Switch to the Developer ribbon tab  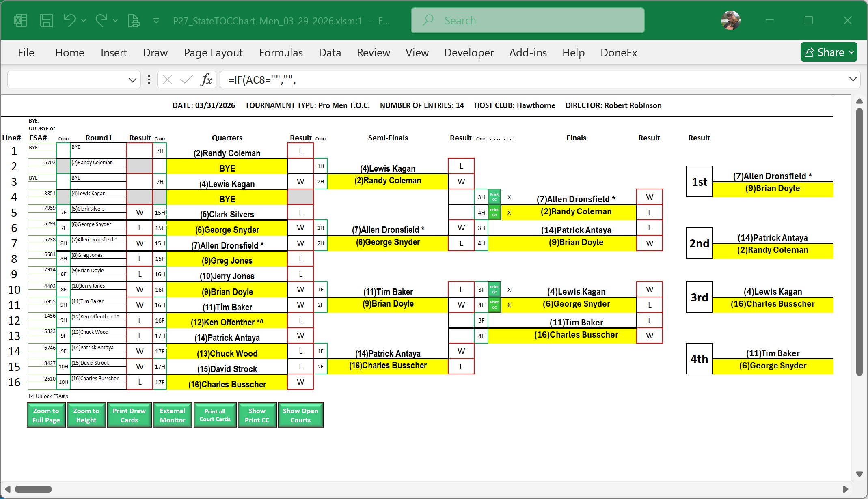(x=469, y=53)
